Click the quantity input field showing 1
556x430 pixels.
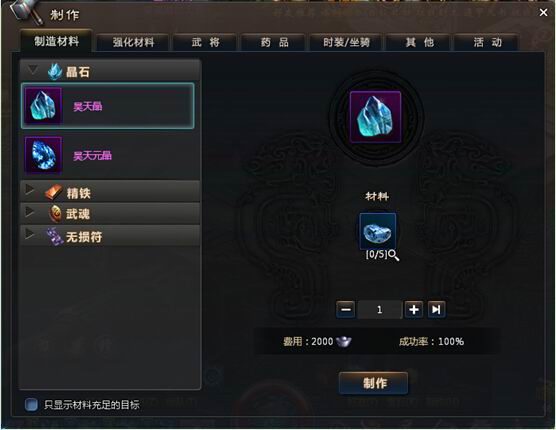[379, 309]
